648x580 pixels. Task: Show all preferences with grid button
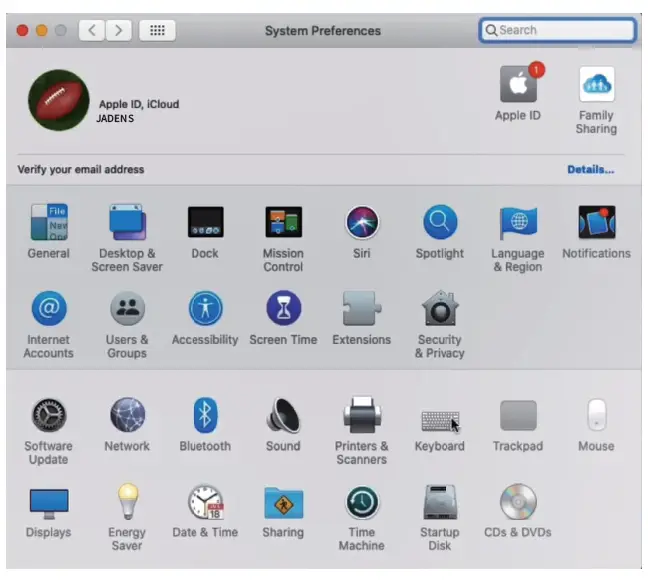pos(157,30)
